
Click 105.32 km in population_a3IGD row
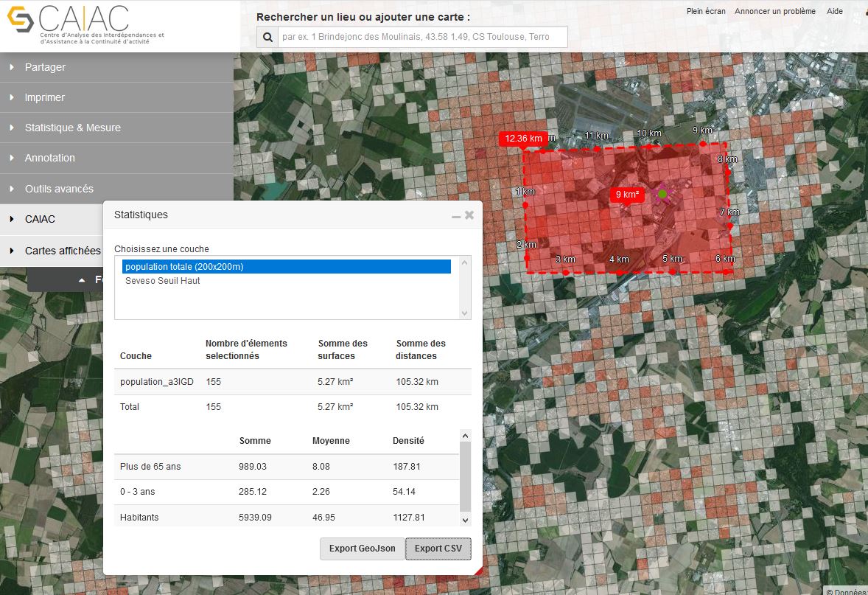[417, 382]
